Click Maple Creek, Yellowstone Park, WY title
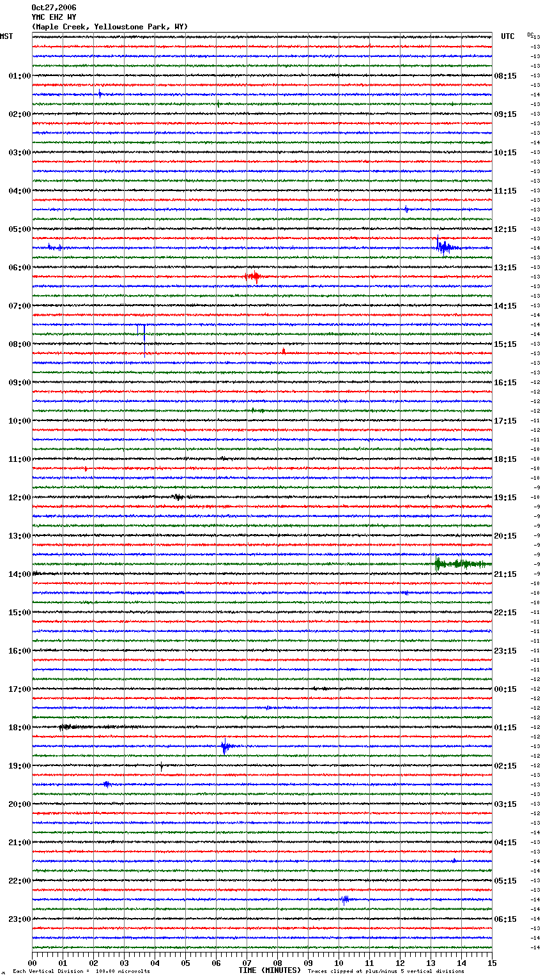This screenshot has height=980, width=543. pos(110,27)
